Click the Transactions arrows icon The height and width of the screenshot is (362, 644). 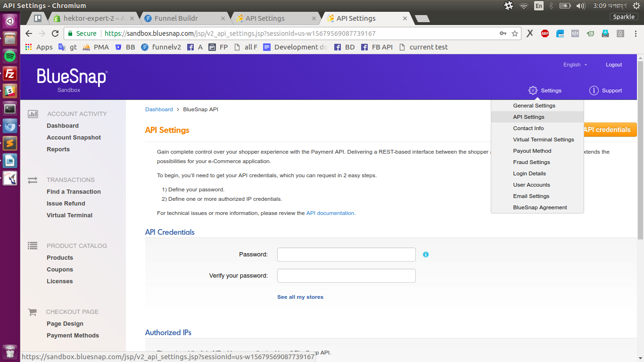click(x=33, y=180)
